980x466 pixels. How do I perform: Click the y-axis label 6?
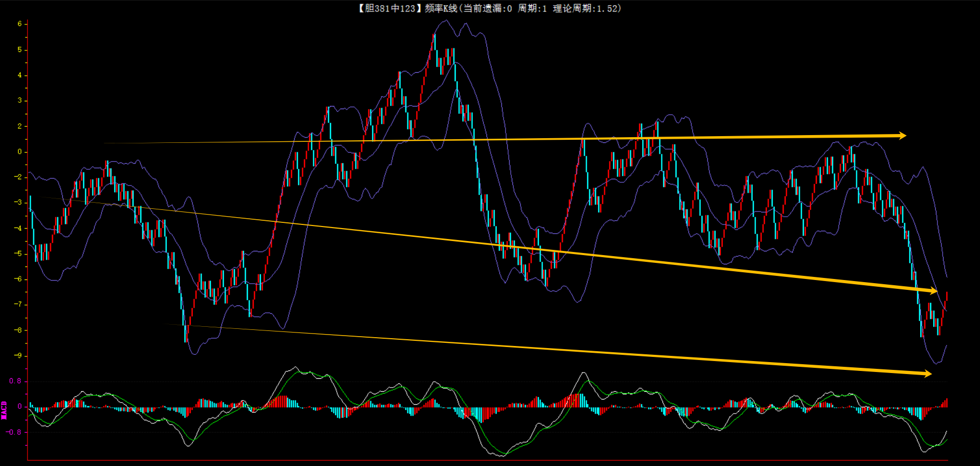point(20,24)
